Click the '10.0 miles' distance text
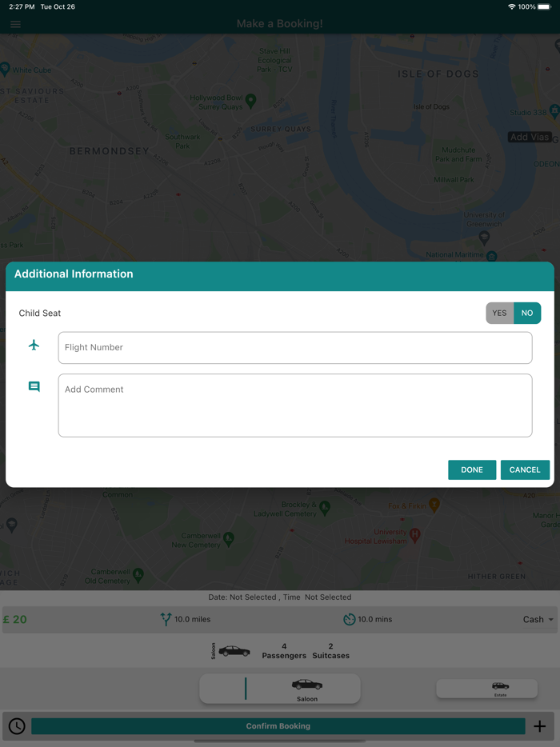Viewport: 560px width, 747px height. (x=192, y=619)
